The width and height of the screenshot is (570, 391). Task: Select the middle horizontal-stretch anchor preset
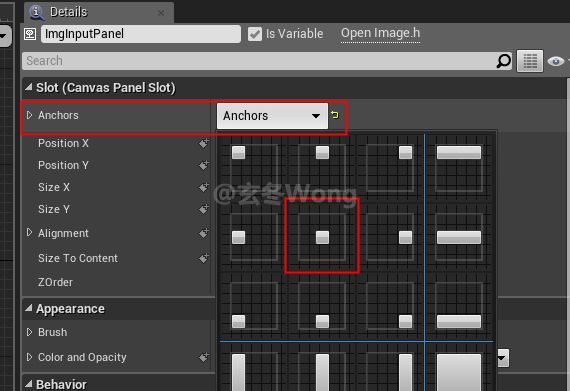(459, 237)
